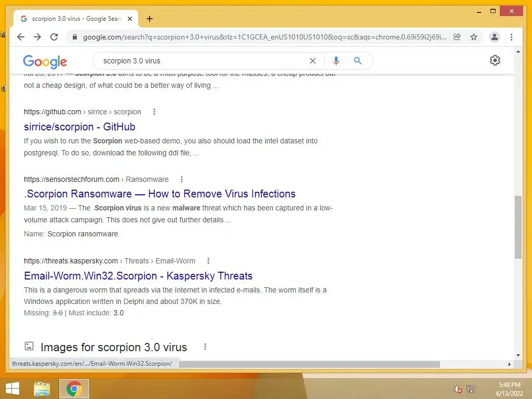Click the images icon beside Images heading
The width and height of the screenshot is (532, 399).
[x=29, y=346]
